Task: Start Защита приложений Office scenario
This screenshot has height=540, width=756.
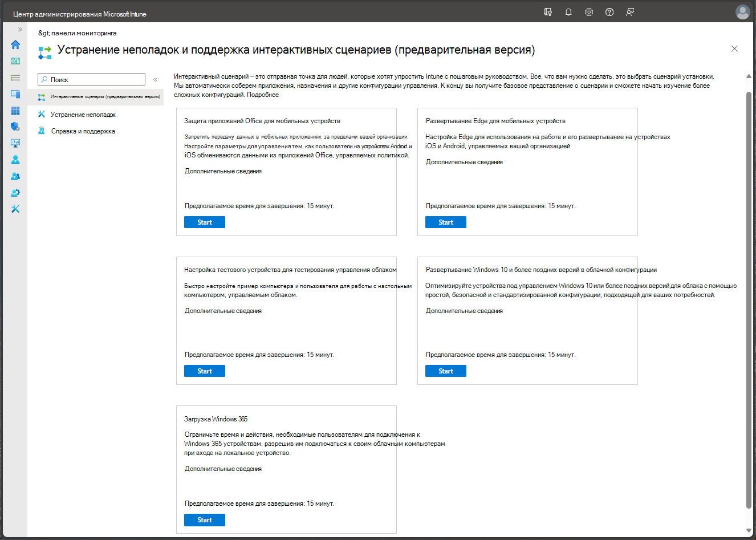Action: point(205,222)
